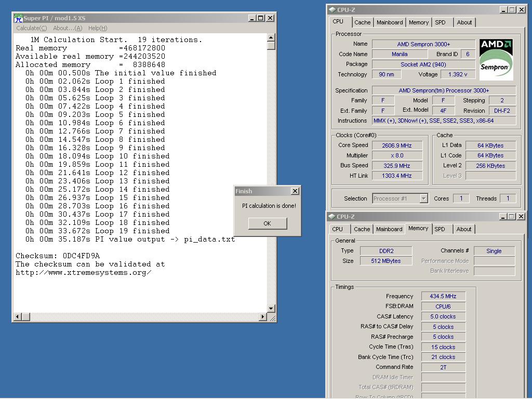Select Memory tab in upper CPU-Z window
The width and height of the screenshot is (532, 399).
tap(419, 22)
